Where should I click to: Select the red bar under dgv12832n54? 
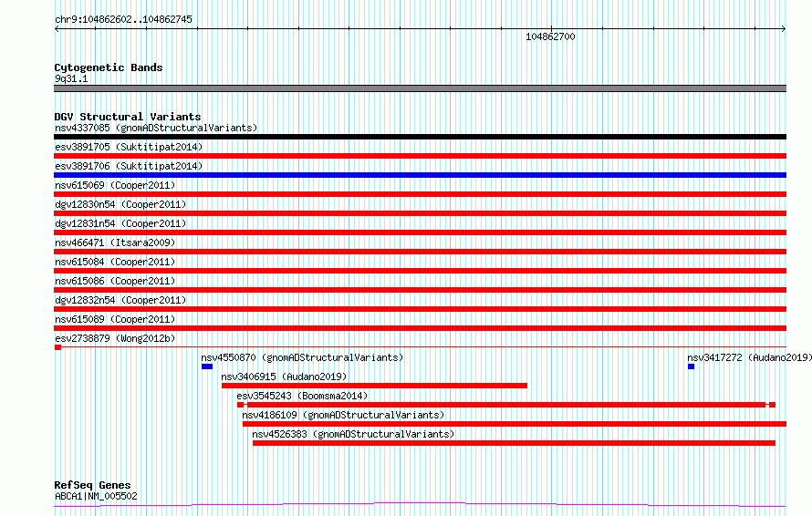[x=420, y=309]
